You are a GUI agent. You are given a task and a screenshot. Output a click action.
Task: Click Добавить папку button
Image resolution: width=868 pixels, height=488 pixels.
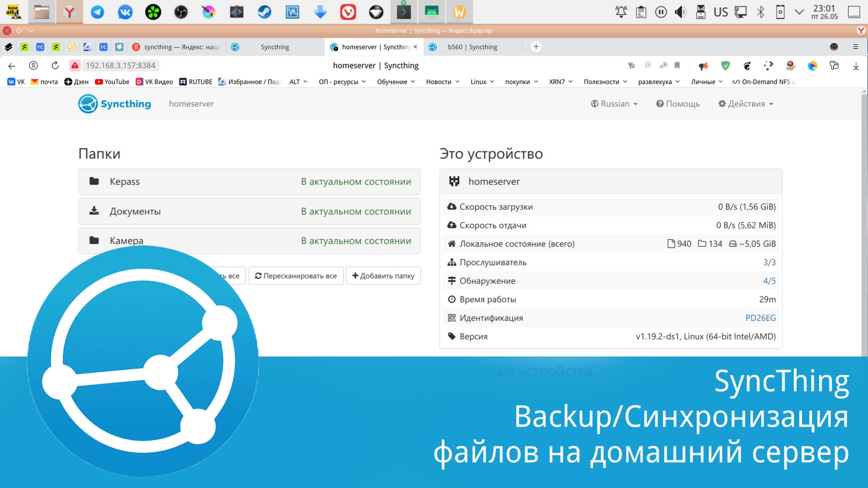coord(384,275)
